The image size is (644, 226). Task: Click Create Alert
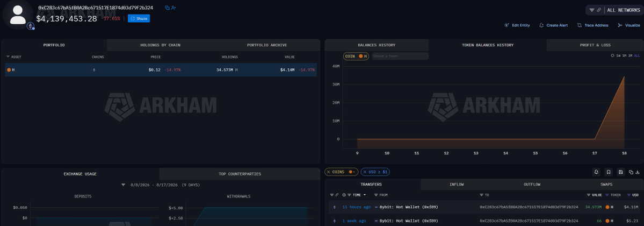coord(553,25)
